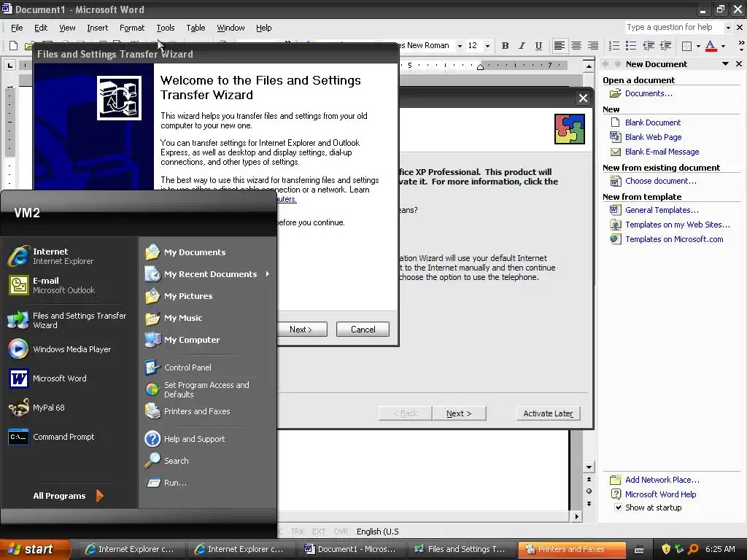
Task: Click Activate Later in activation wizard
Action: coord(549,413)
